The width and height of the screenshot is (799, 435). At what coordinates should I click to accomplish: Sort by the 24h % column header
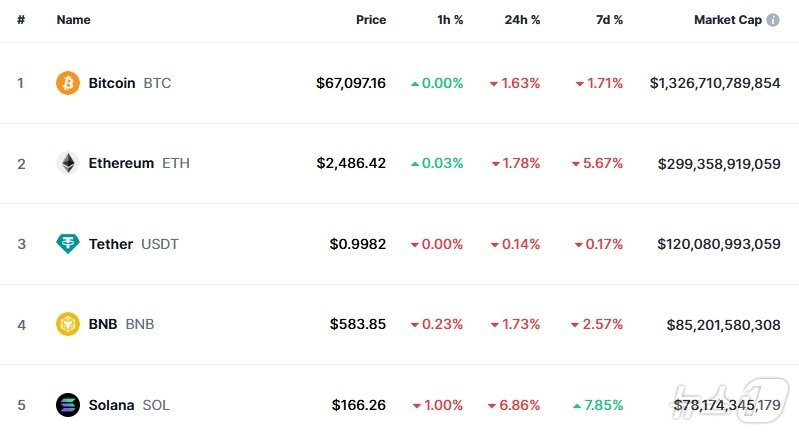pos(522,20)
